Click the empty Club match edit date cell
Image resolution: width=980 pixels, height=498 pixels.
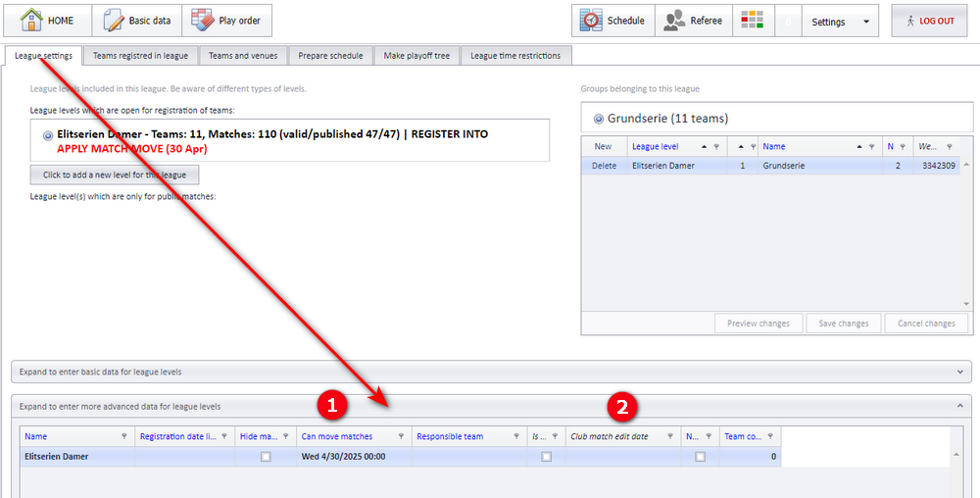[x=623, y=457]
